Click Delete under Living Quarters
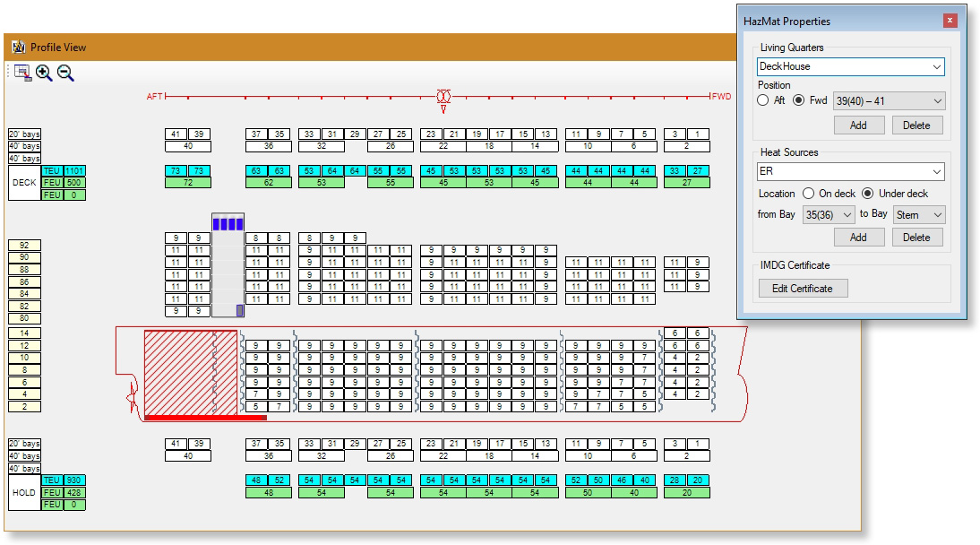Viewport: 980px width, 545px height. pos(916,125)
